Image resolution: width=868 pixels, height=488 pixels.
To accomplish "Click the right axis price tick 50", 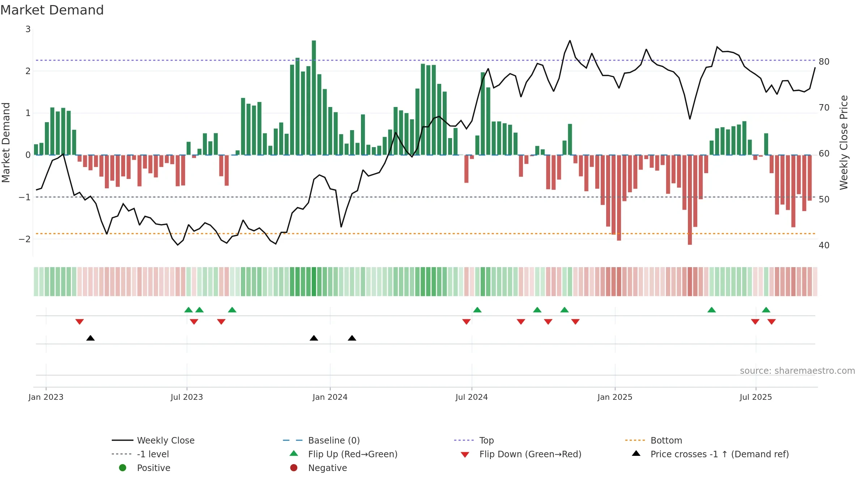I will (x=824, y=199).
